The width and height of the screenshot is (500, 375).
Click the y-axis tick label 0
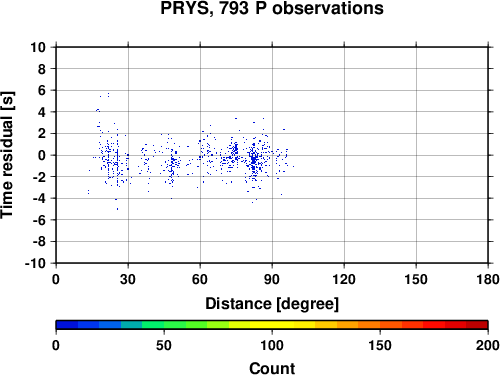coord(42,155)
